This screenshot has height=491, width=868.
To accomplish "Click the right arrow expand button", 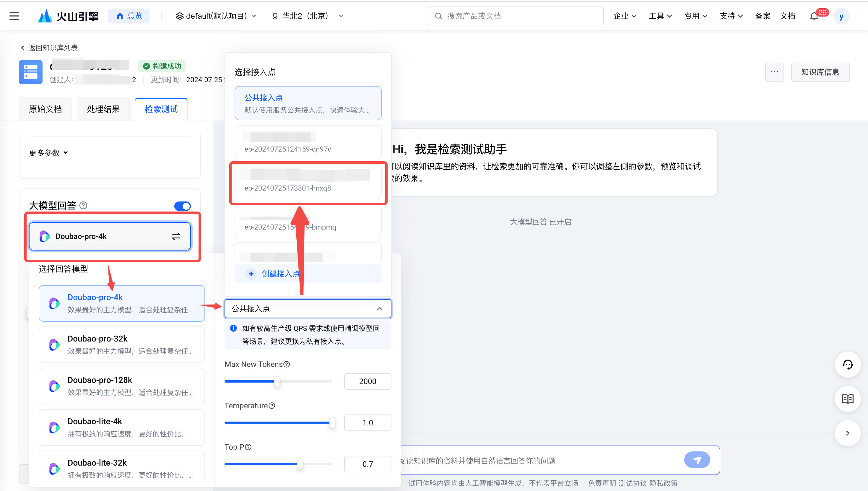I will click(x=848, y=433).
